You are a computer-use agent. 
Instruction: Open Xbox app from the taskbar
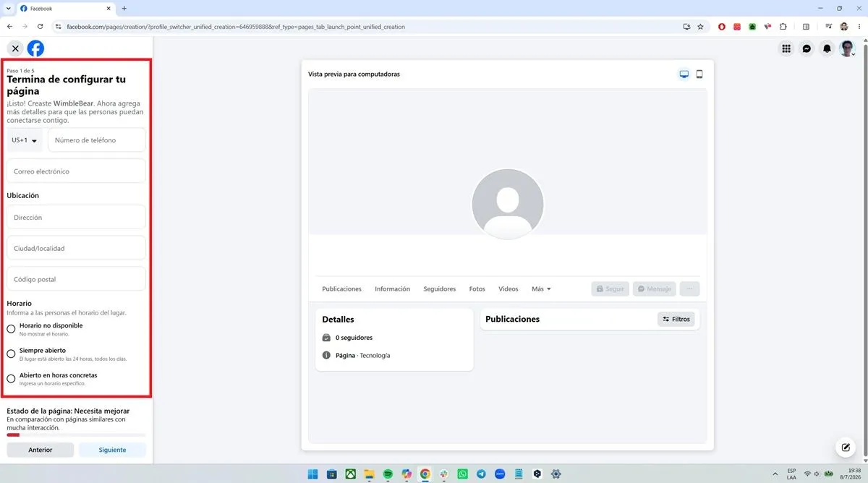[x=350, y=474]
